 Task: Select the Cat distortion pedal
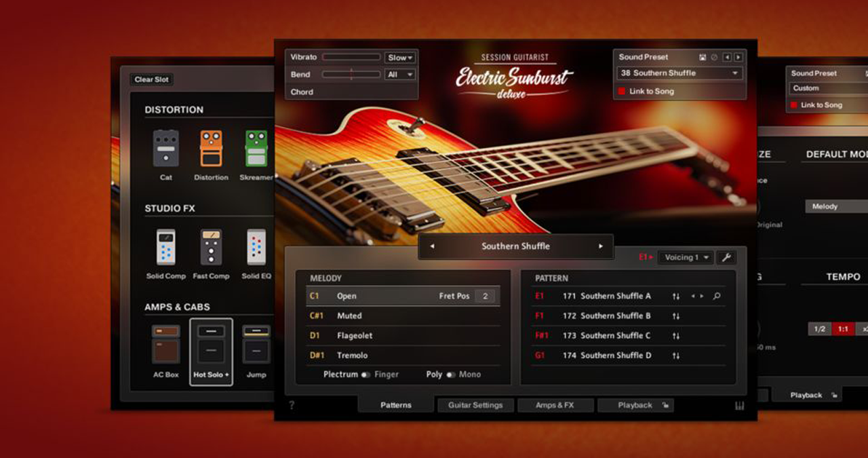[166, 149]
